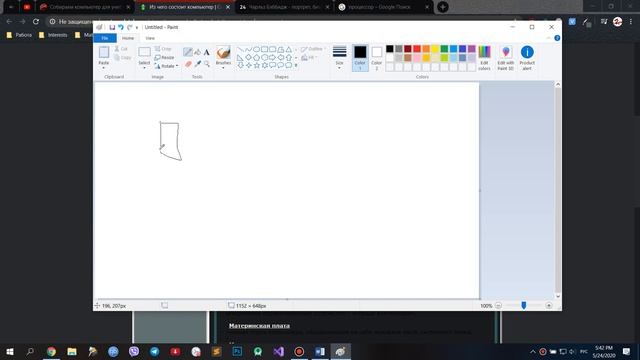Open the shape Outline dropdown
Screen dimensions: 640x360
313,49
